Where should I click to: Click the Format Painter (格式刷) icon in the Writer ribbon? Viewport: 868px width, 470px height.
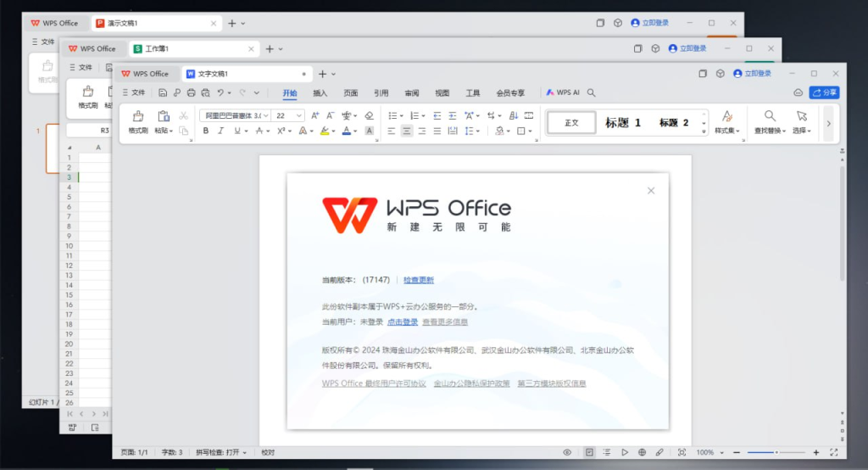pos(138,116)
